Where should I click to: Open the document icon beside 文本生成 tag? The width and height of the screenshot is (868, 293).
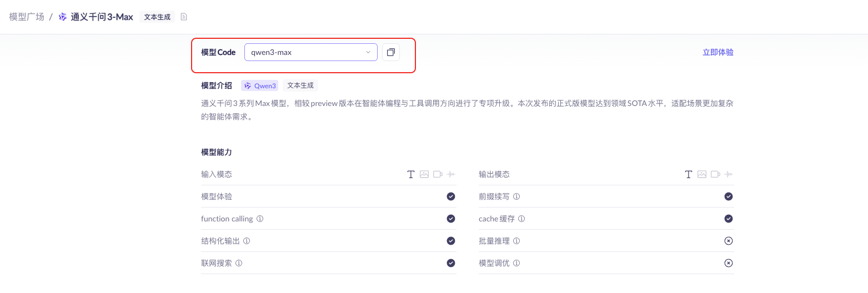(184, 17)
